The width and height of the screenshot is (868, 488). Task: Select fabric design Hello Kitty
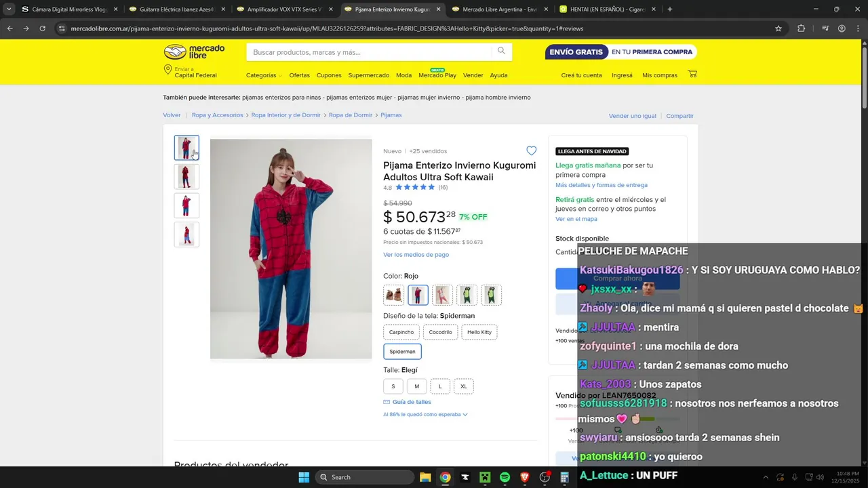[479, 332]
